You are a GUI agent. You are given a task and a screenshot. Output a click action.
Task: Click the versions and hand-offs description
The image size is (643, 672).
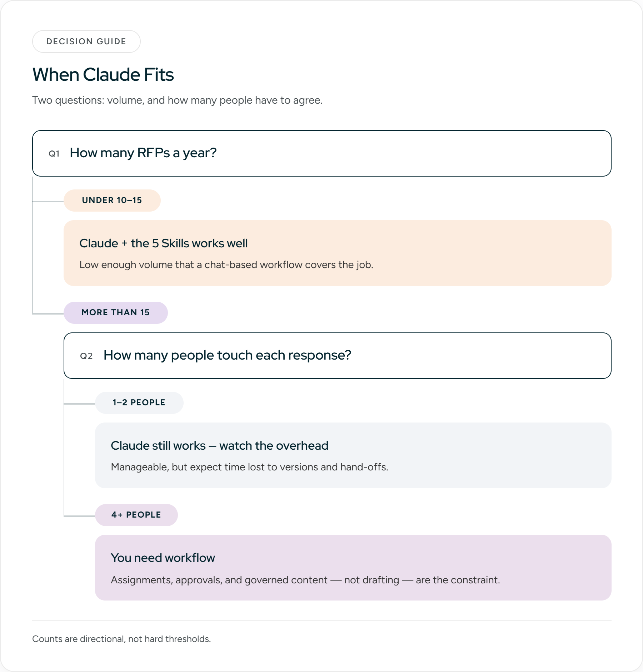[249, 467]
